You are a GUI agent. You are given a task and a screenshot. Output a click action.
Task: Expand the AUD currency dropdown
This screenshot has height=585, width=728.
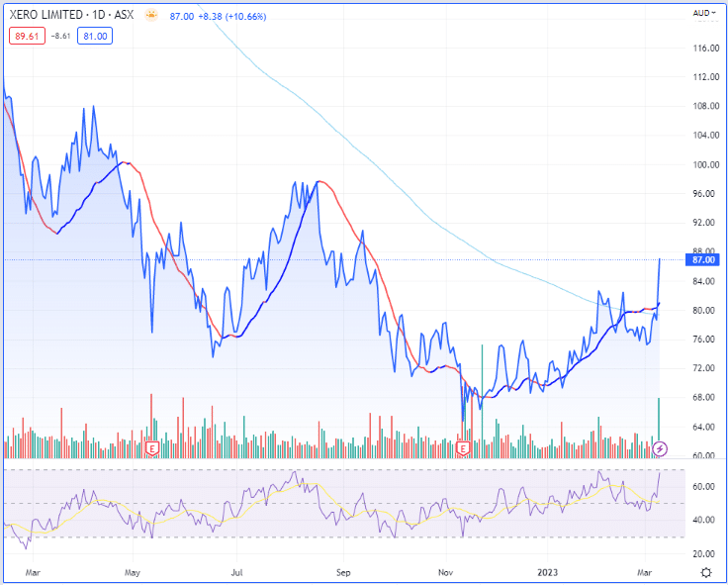(704, 16)
